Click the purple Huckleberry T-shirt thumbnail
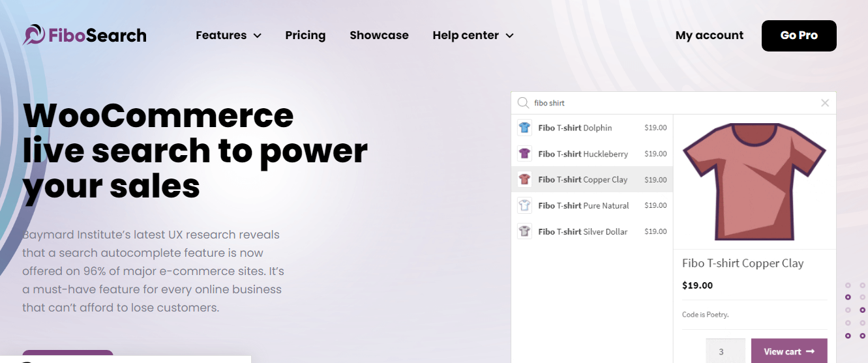The height and width of the screenshot is (363, 868). [524, 154]
